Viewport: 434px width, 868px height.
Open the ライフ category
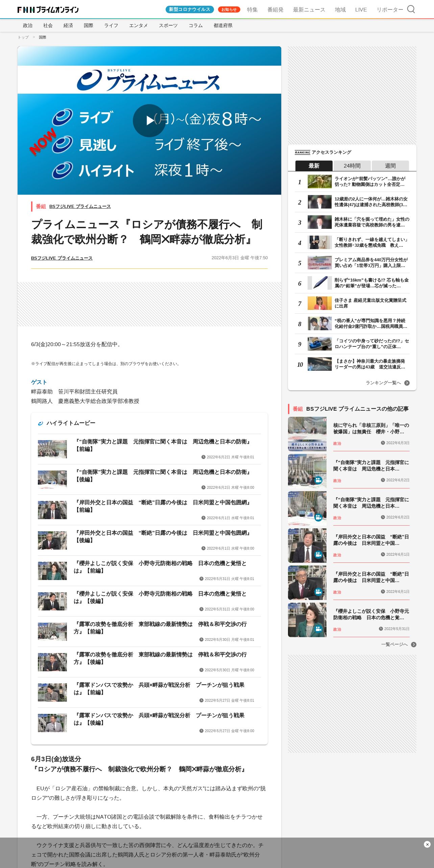point(111,25)
